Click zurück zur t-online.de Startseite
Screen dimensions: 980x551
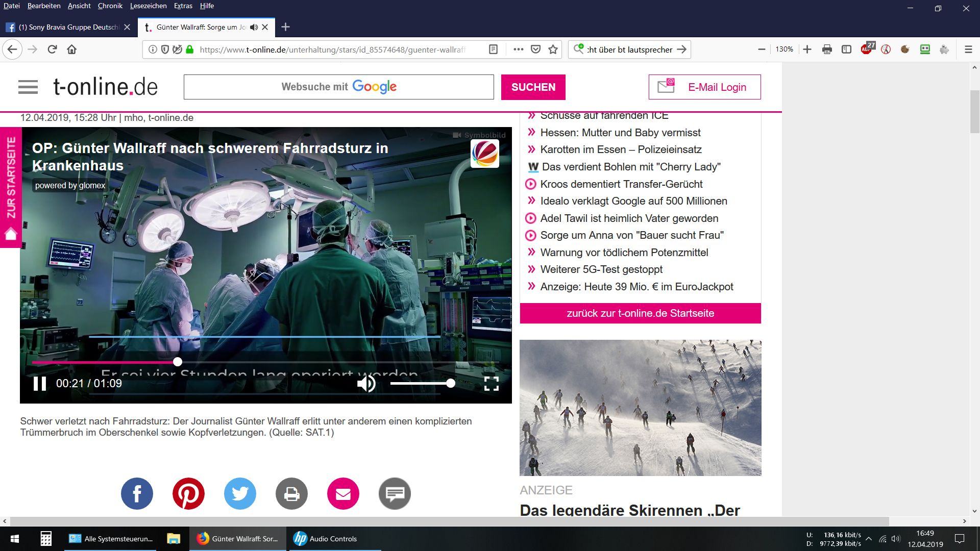[x=640, y=313]
